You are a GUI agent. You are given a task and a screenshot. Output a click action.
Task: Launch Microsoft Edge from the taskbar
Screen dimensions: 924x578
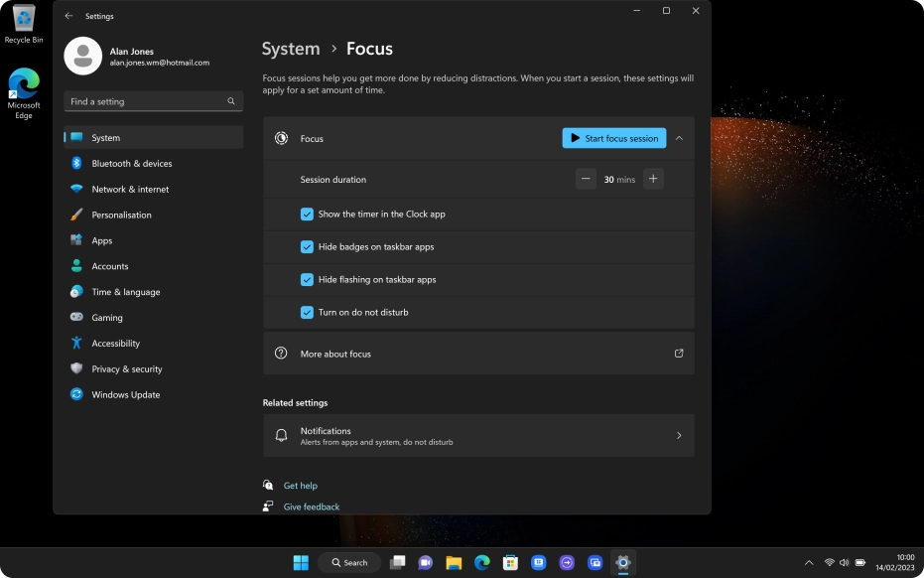481,562
